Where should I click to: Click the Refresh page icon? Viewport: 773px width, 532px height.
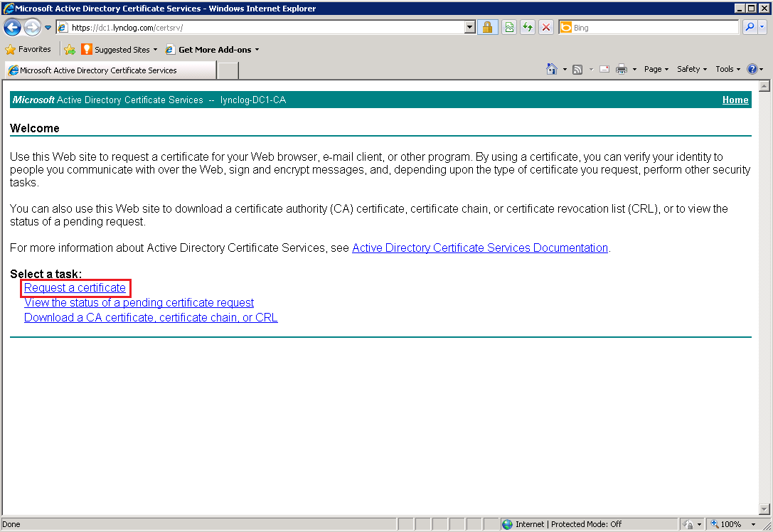(x=528, y=28)
